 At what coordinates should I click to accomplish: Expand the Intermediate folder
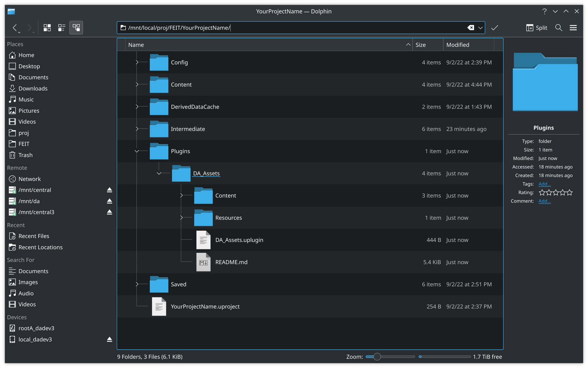tap(137, 129)
